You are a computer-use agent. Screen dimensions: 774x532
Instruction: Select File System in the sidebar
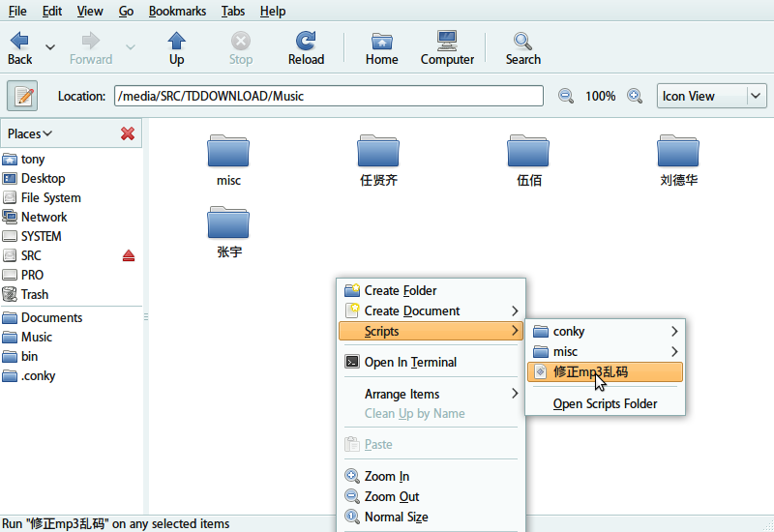coord(71,197)
